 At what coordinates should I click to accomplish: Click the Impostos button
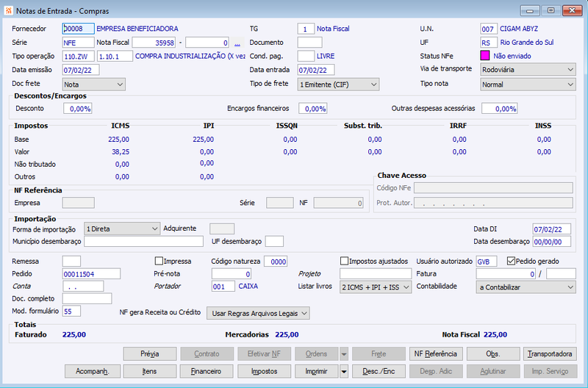265,372
